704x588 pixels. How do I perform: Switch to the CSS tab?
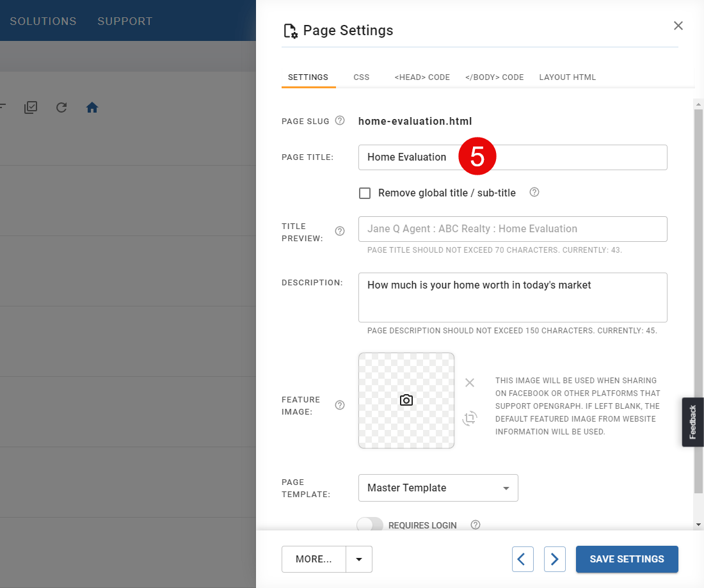coord(361,77)
